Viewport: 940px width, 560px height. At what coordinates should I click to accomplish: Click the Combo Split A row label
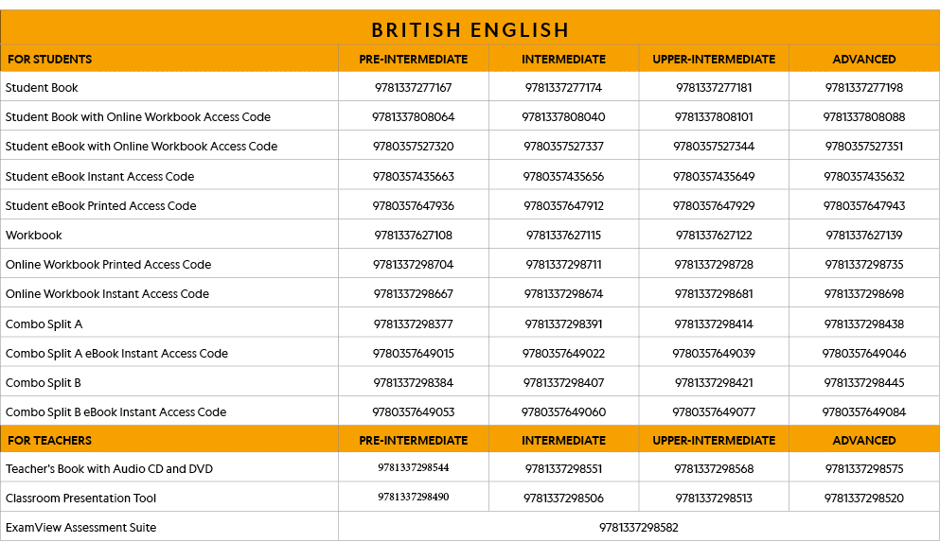pyautogui.click(x=44, y=324)
